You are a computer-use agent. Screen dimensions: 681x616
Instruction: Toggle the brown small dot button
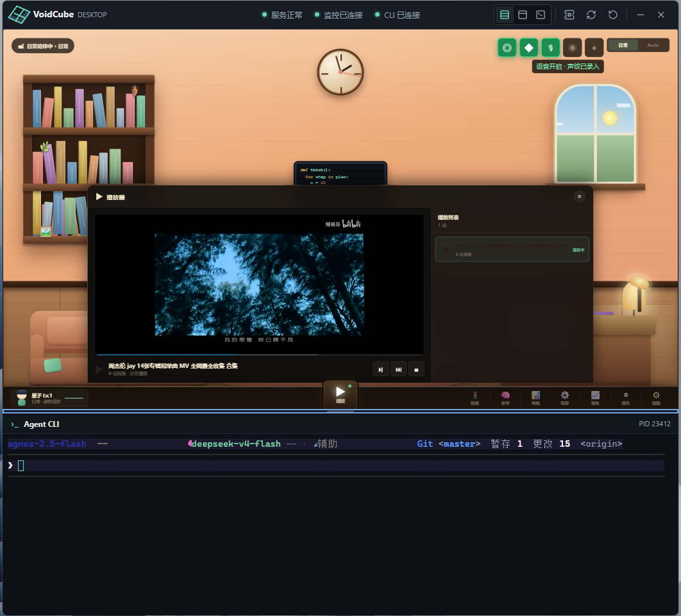click(594, 47)
